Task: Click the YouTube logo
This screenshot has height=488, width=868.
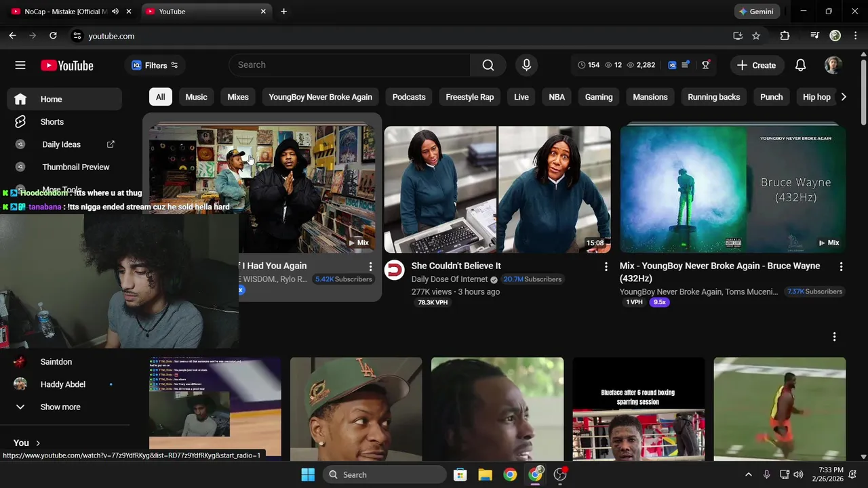Action: [66, 65]
